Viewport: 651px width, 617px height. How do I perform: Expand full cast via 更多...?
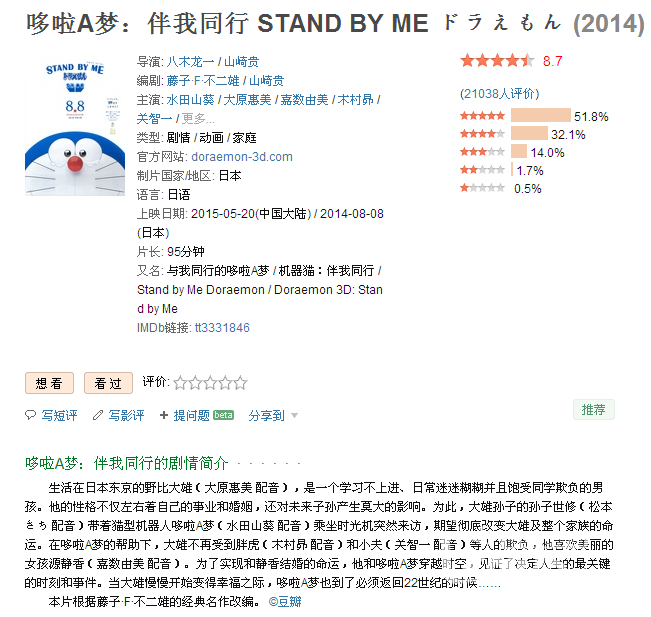[198, 119]
